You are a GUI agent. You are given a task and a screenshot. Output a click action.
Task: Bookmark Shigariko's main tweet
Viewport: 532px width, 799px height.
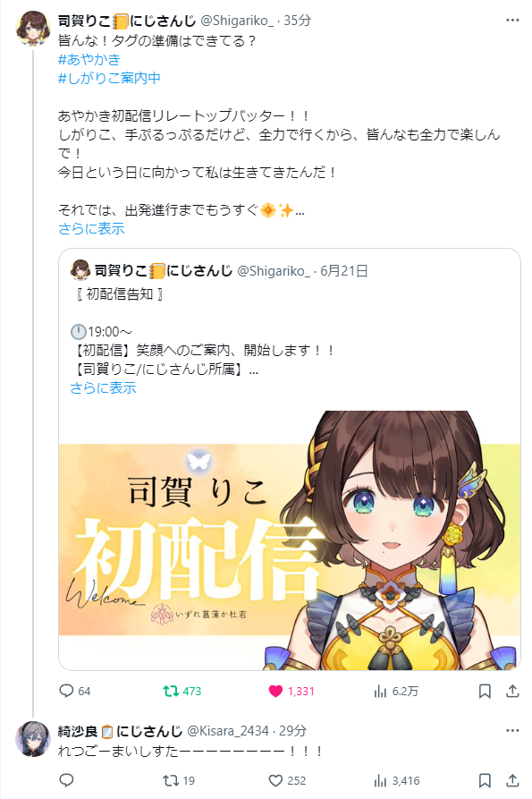485,691
